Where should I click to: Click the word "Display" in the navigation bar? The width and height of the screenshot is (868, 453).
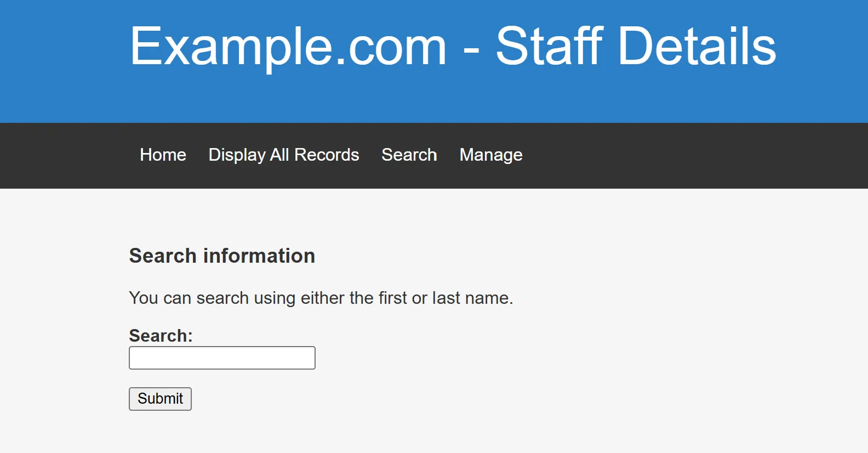pos(237,155)
